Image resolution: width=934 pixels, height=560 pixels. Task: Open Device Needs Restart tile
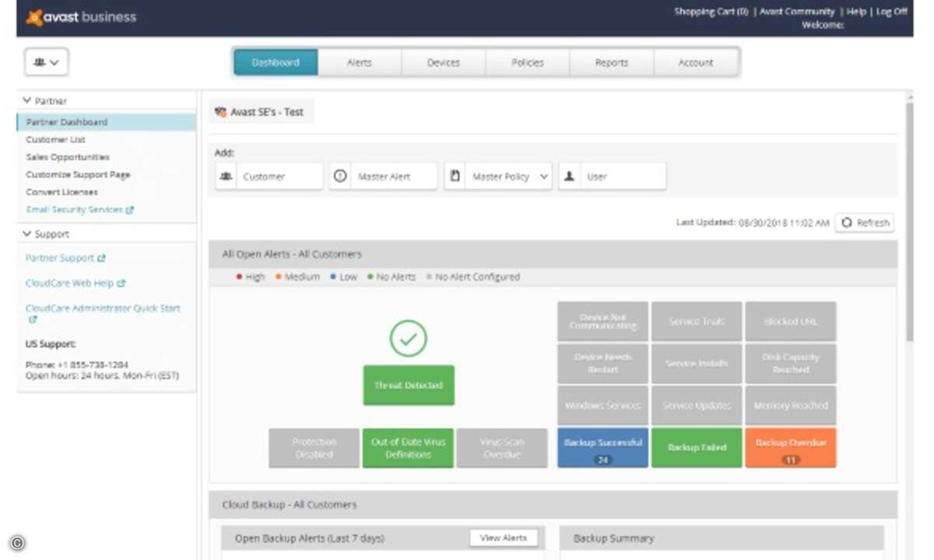click(603, 363)
